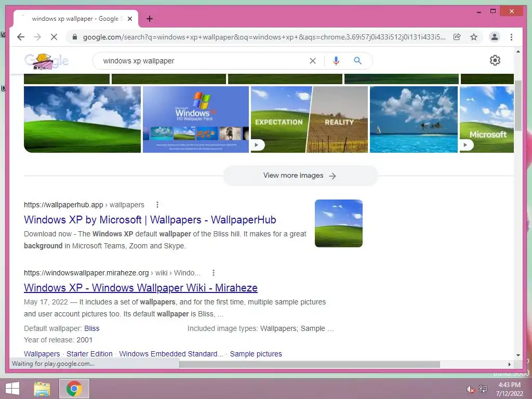Open File Explorer from the taskbar
The height and width of the screenshot is (399, 532).
point(42,389)
